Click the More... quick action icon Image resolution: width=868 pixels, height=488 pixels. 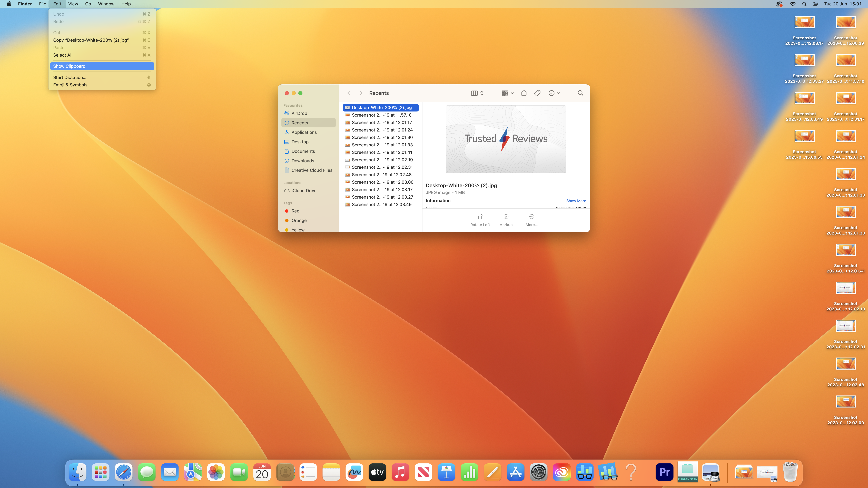point(531,217)
